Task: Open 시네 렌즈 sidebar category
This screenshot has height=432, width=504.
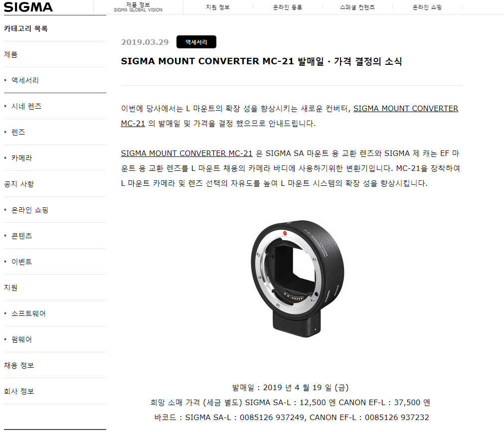Action: pos(26,106)
